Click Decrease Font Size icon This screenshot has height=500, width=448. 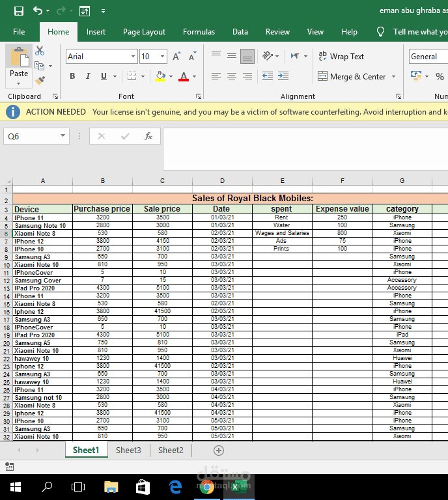(x=192, y=57)
